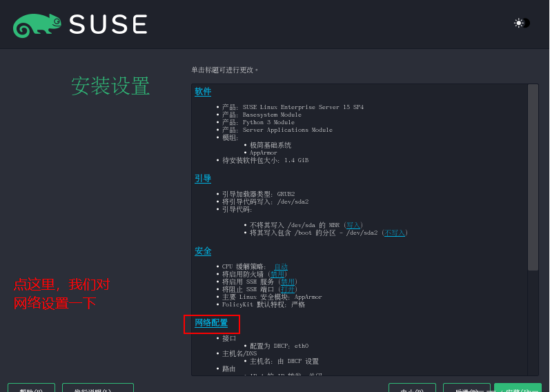Select the 待安装软件包大小 1.4 GiB row

[265, 160]
